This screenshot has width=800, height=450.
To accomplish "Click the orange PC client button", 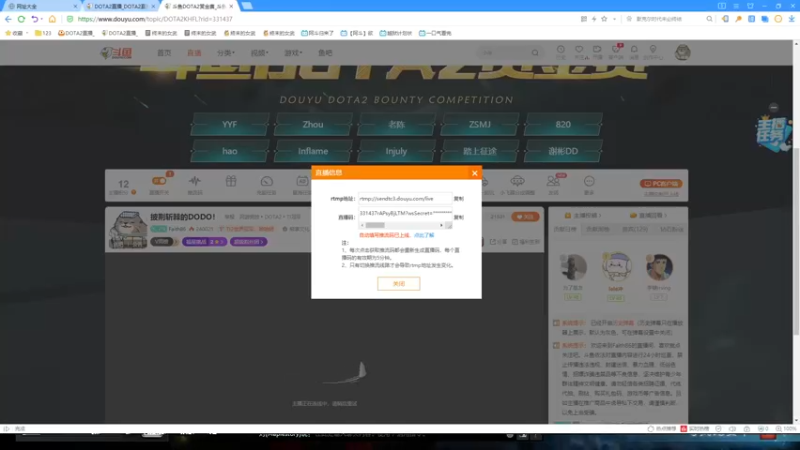I will click(661, 184).
